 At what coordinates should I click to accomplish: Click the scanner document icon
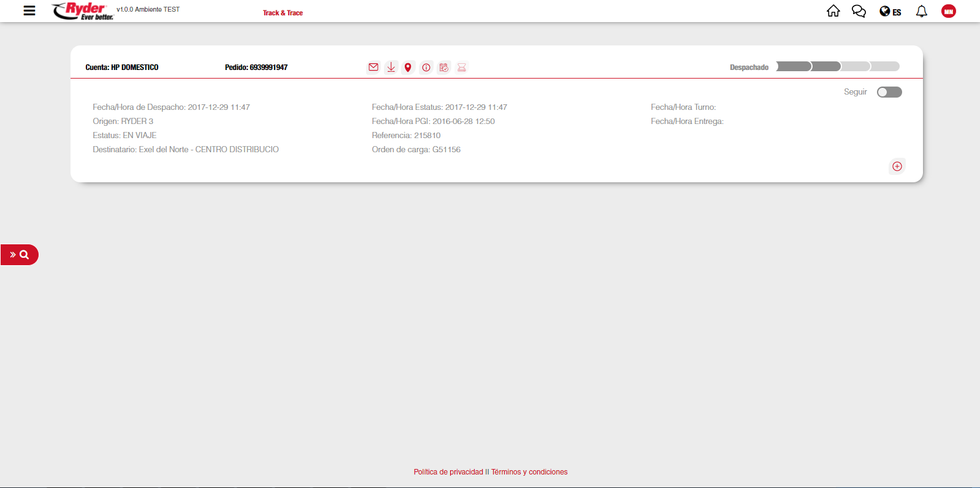pos(462,68)
